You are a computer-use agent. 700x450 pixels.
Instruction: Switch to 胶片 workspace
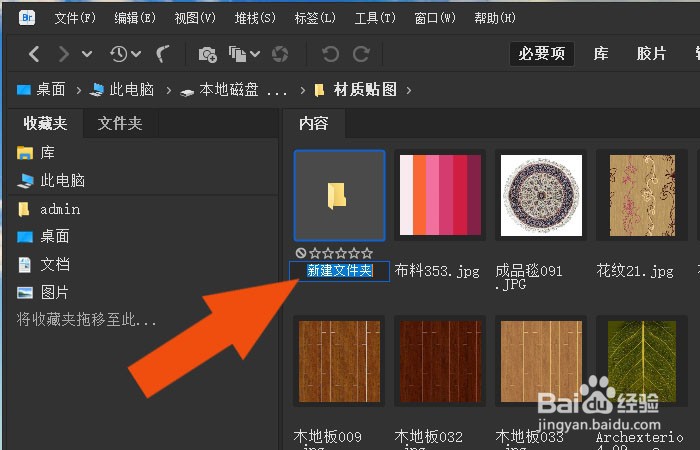pyautogui.click(x=651, y=54)
